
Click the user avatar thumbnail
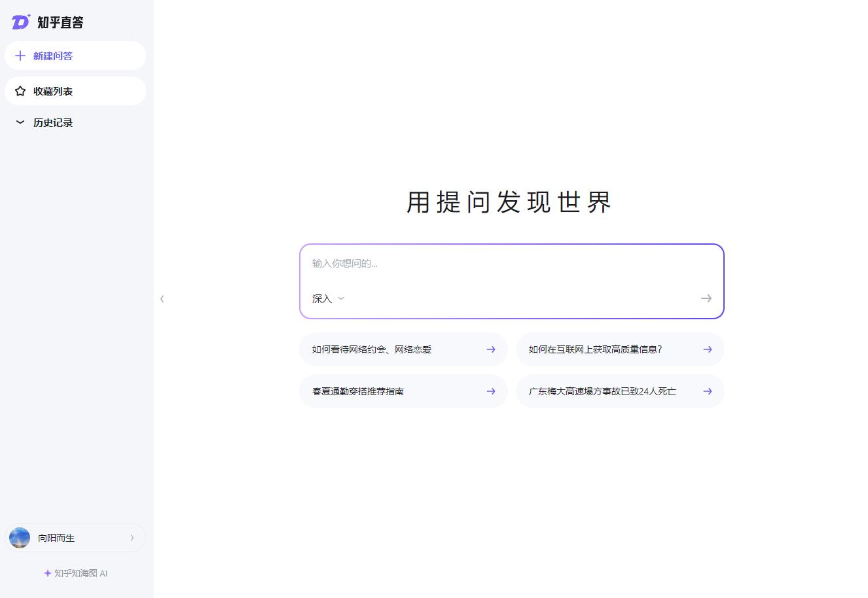(20, 538)
